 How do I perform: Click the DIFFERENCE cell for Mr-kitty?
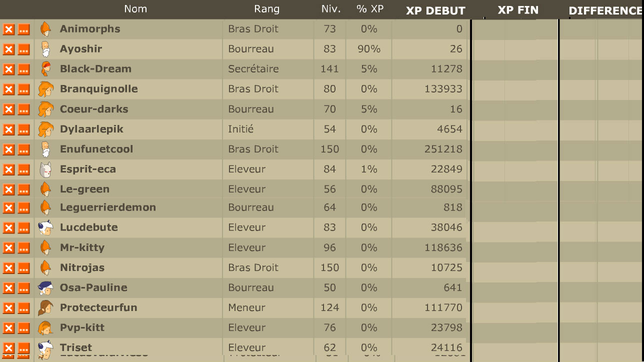601,247
